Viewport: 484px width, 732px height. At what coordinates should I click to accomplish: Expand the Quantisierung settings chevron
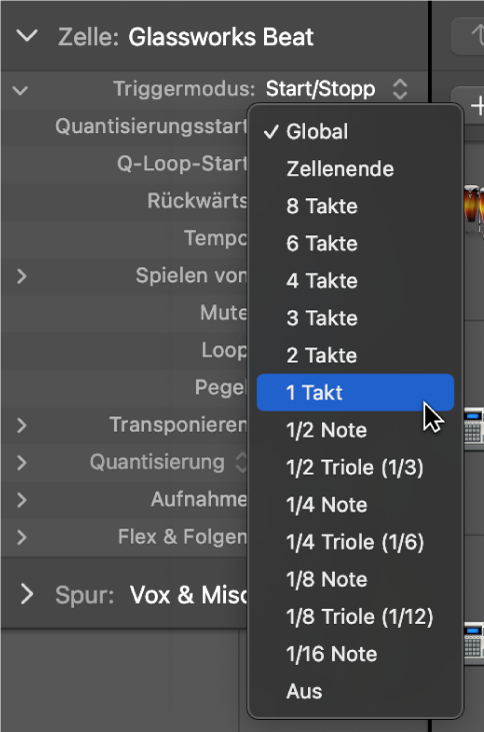pos(21,463)
